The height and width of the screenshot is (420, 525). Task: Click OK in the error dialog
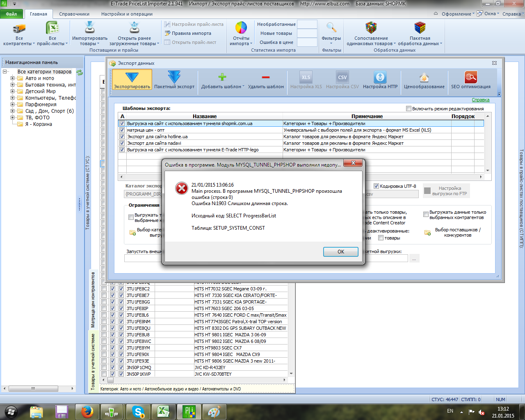click(341, 252)
